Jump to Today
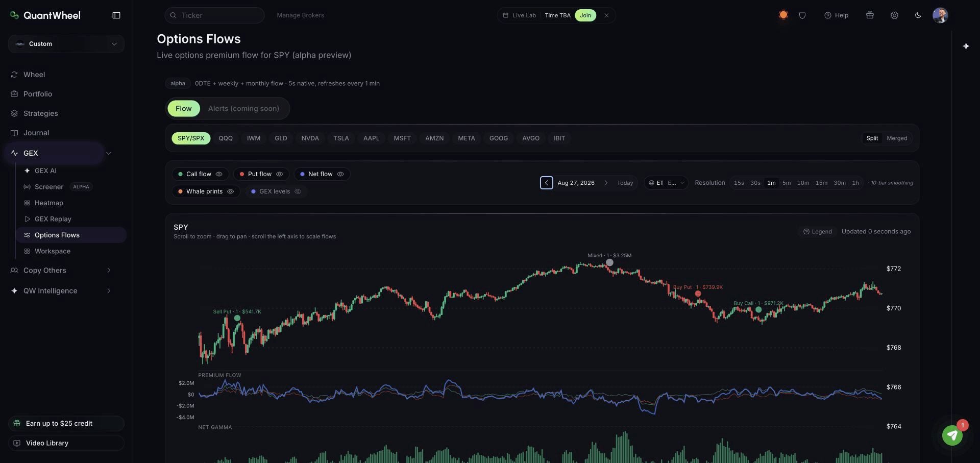Viewport: 980px width, 463px height. click(x=625, y=183)
